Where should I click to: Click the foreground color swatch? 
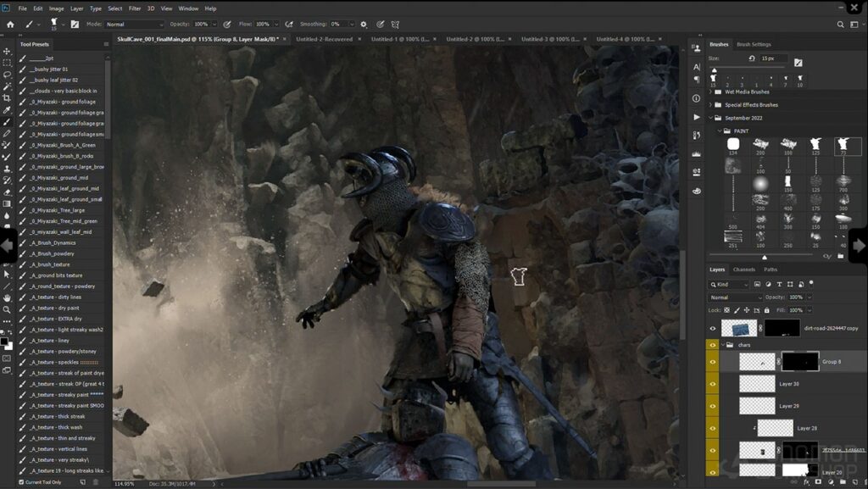tap(4, 342)
